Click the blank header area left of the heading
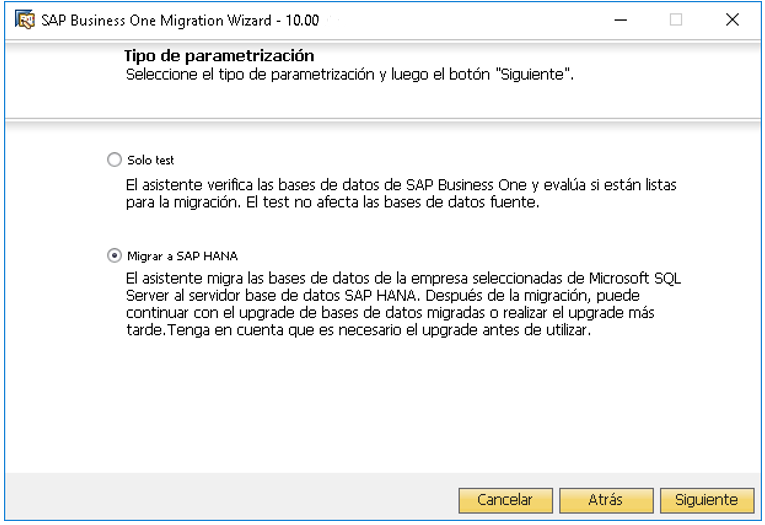765x525 pixels. (63, 78)
